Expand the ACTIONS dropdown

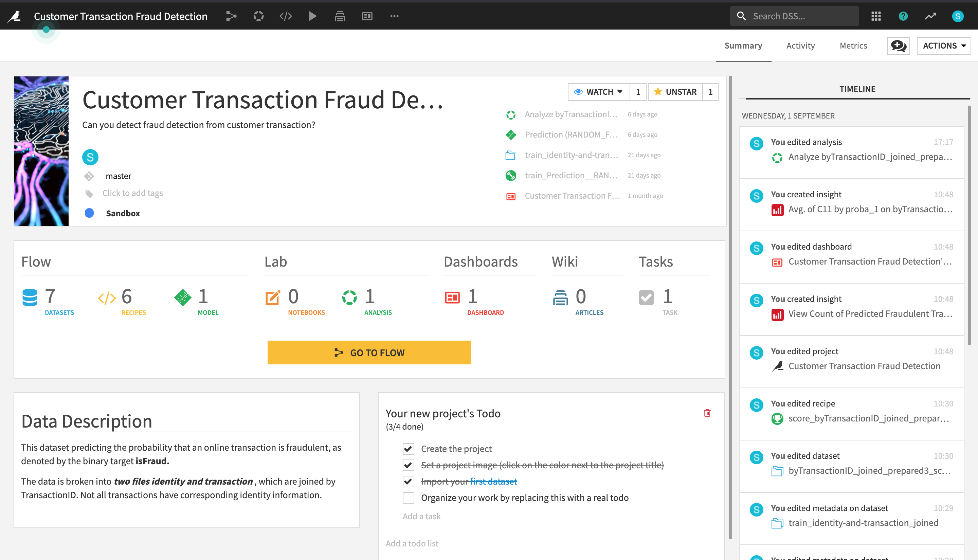(943, 46)
